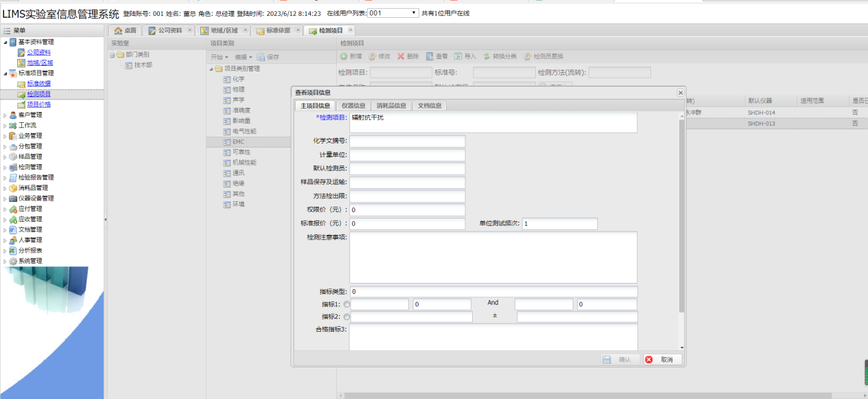Close the 标准依据 tab
This screenshot has width=868, height=399.
[296, 30]
